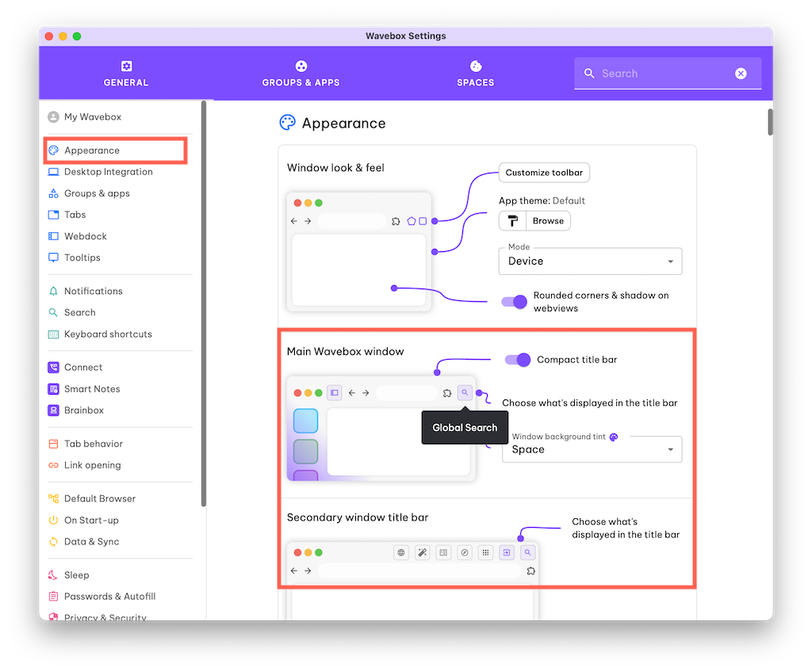Click the right content scrollbar

tap(770, 122)
